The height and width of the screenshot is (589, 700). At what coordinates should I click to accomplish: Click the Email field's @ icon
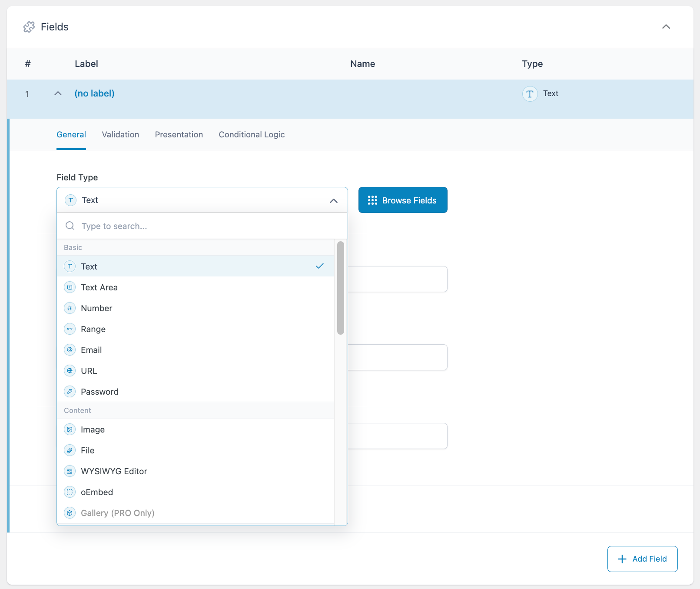coord(70,349)
